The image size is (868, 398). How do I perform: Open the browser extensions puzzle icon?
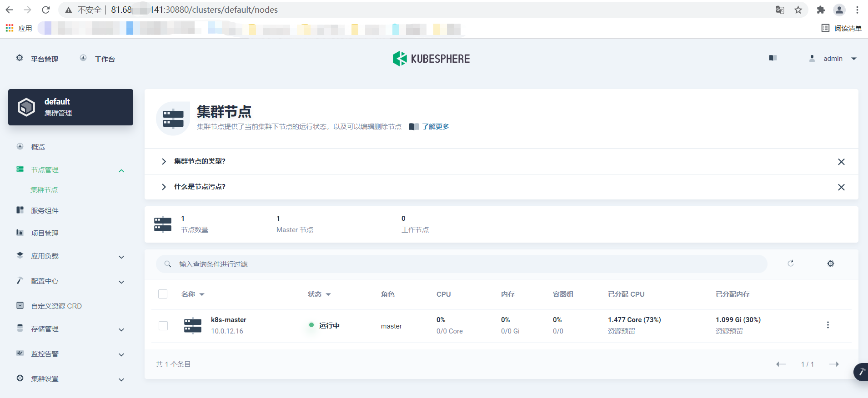(821, 10)
